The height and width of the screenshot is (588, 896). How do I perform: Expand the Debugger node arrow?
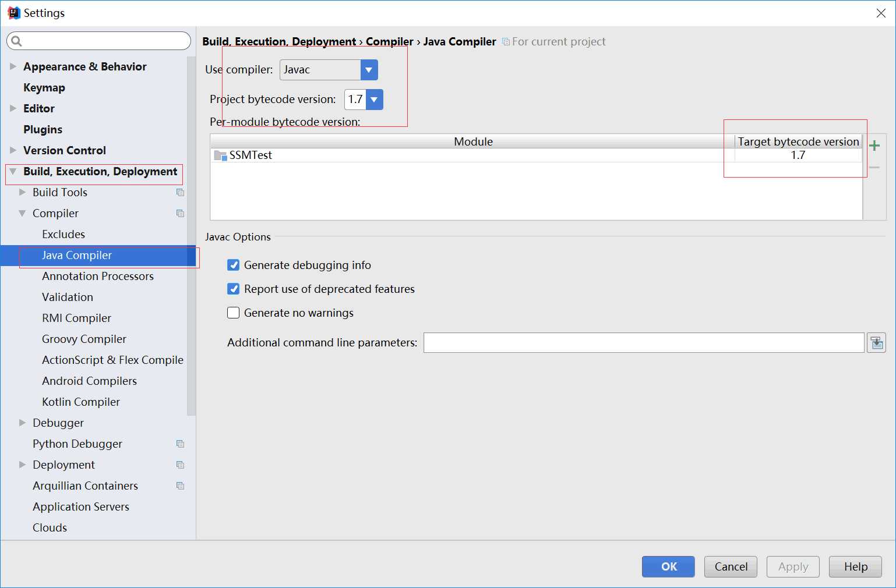coord(22,423)
